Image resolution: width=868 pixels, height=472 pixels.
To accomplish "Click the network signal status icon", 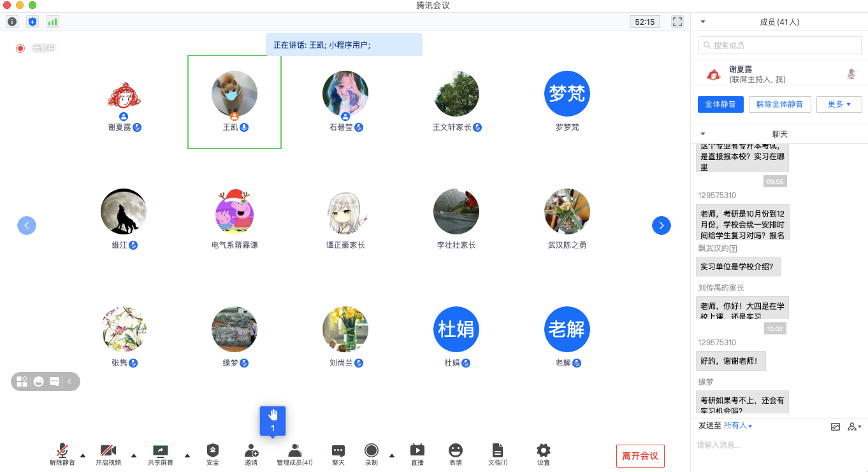I will coord(52,22).
